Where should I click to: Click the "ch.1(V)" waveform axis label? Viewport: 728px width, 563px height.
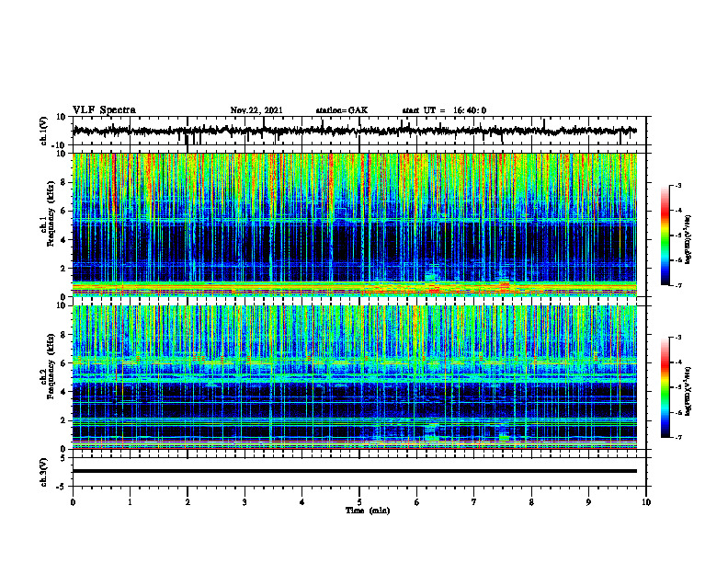[44, 131]
